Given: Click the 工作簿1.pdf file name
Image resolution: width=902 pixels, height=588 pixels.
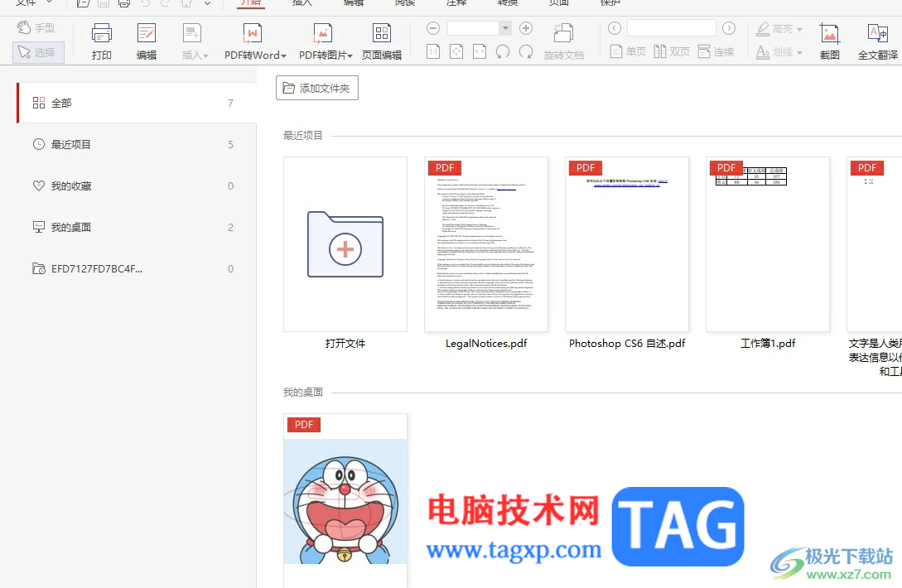Looking at the screenshot, I should (x=768, y=344).
